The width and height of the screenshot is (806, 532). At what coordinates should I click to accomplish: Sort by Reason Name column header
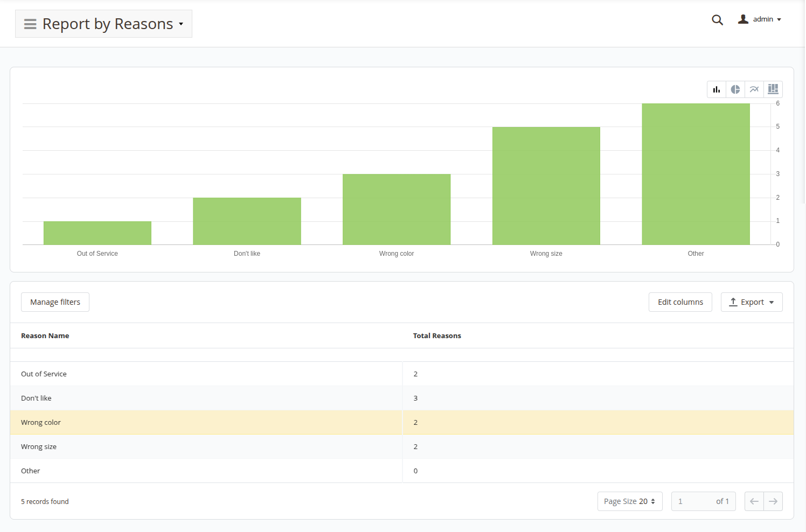tap(45, 335)
